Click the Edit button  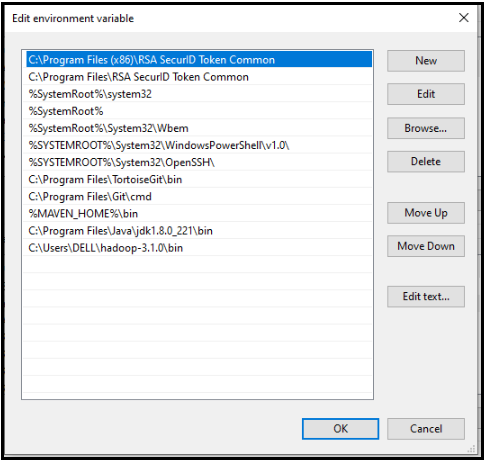pyautogui.click(x=426, y=94)
